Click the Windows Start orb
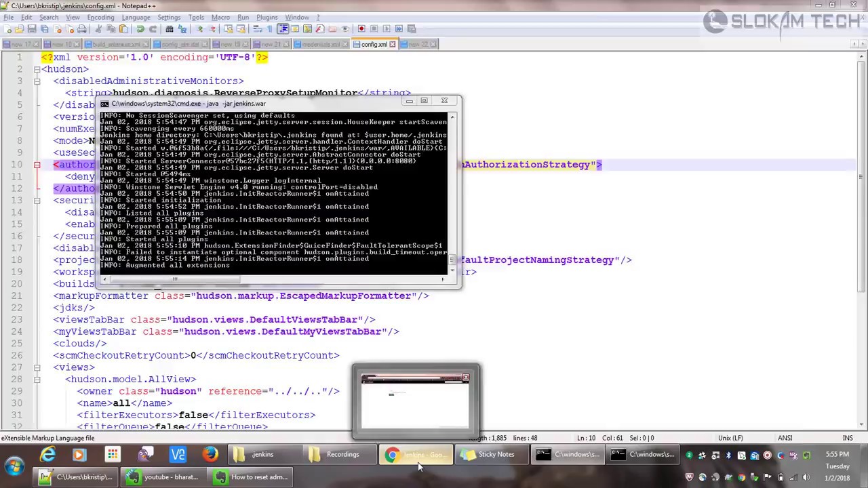The height and width of the screenshot is (488, 868). (x=14, y=466)
